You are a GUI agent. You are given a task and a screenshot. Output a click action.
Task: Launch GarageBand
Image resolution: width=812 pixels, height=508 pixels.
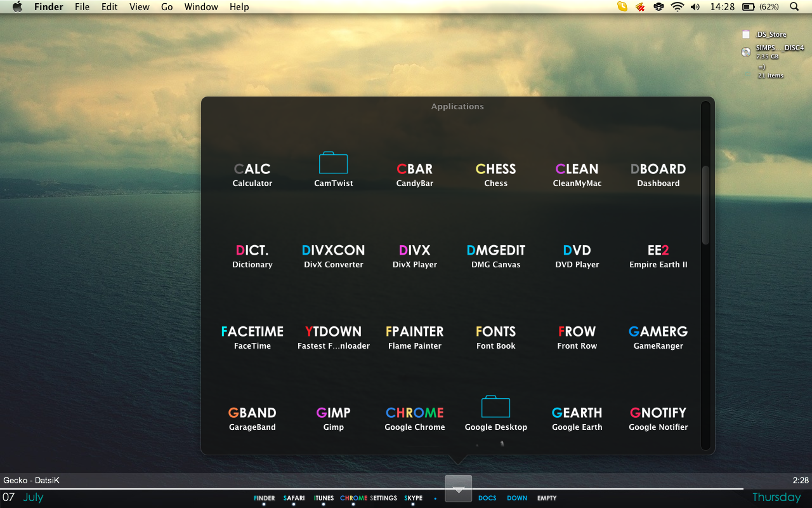(252, 418)
